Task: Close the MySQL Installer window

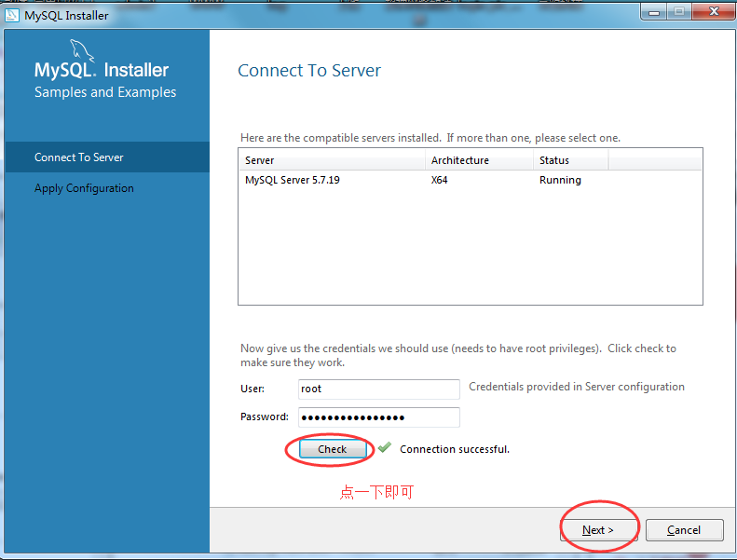Action: tap(714, 11)
